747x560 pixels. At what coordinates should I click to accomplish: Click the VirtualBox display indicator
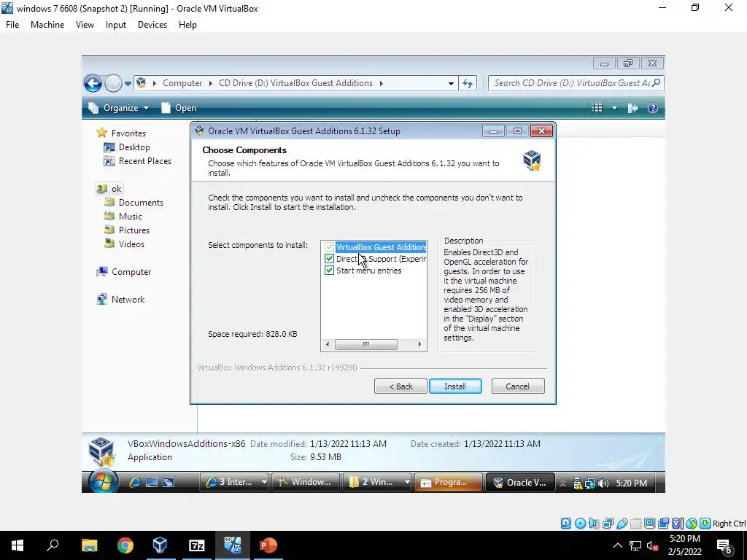649,524
